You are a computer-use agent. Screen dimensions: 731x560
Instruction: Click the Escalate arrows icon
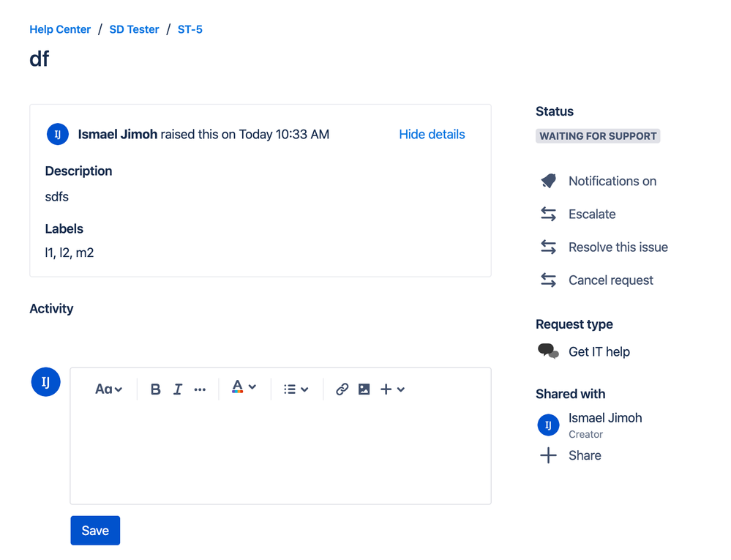(548, 214)
